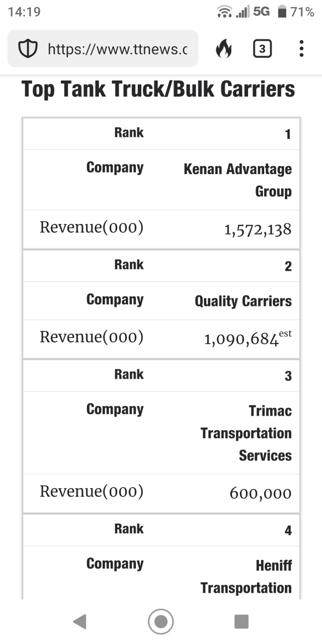This screenshot has height=644, width=322.
Task: Tap the battery indicator in status bar
Action: click(x=282, y=12)
